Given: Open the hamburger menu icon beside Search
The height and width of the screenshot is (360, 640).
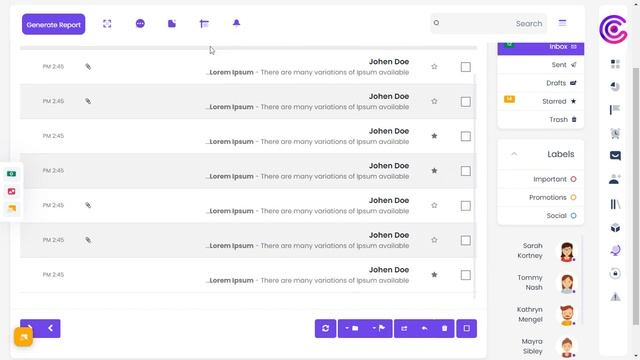Looking at the screenshot, I should coord(562,23).
